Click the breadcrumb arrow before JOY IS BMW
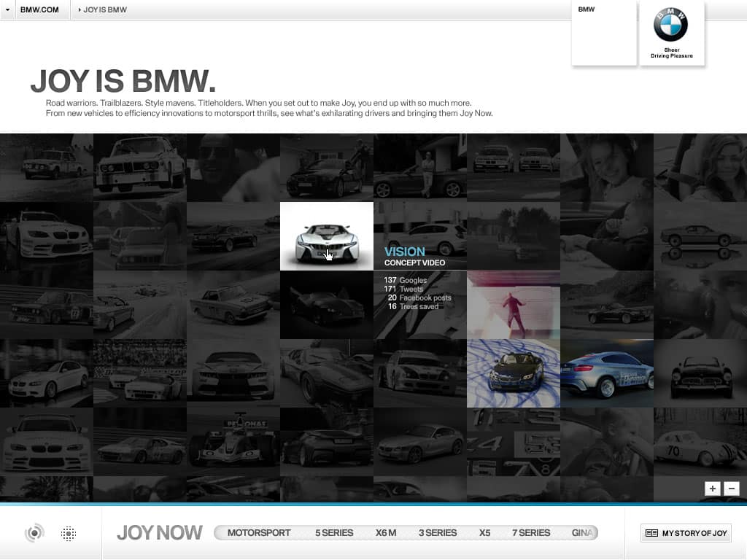 click(79, 9)
